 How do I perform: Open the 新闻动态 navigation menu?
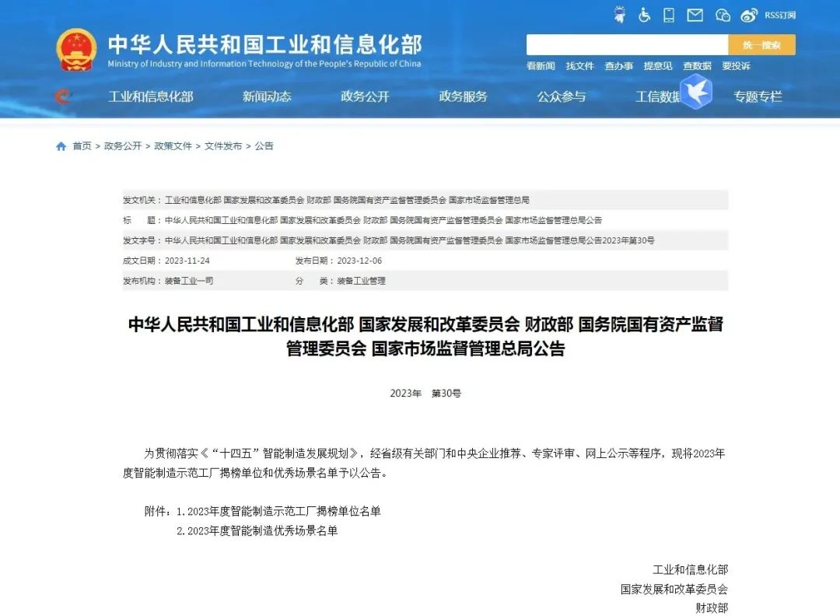point(267,96)
